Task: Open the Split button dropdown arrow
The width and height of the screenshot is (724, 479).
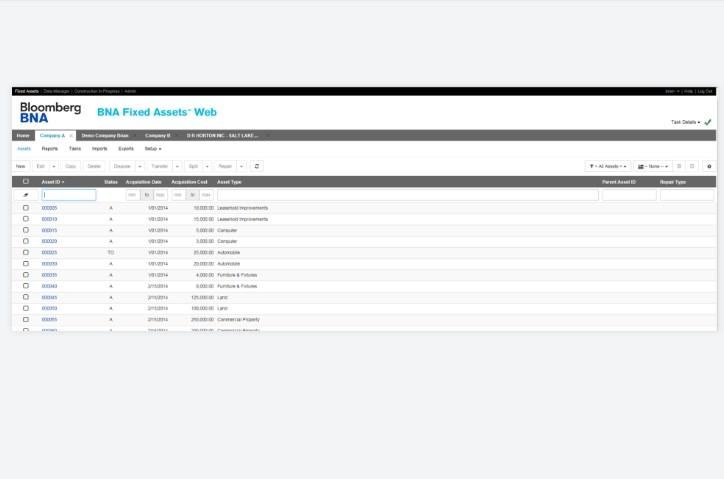Action: pos(207,166)
